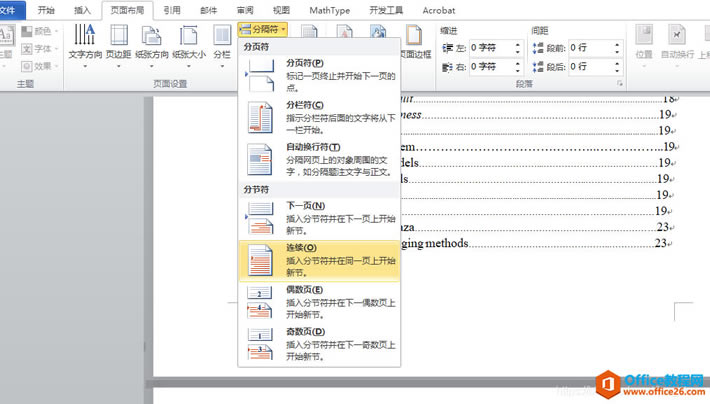
Task: Choose 奇数页(D) section break
Action: [319, 344]
